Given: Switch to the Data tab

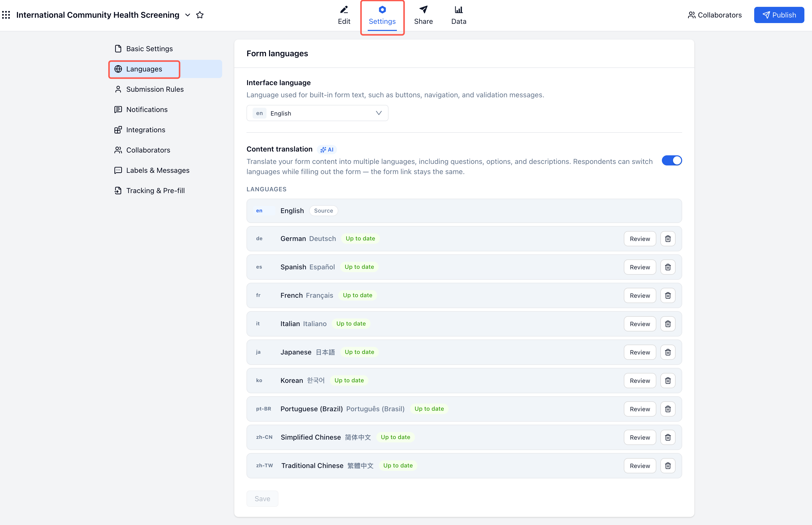Looking at the screenshot, I should point(458,15).
